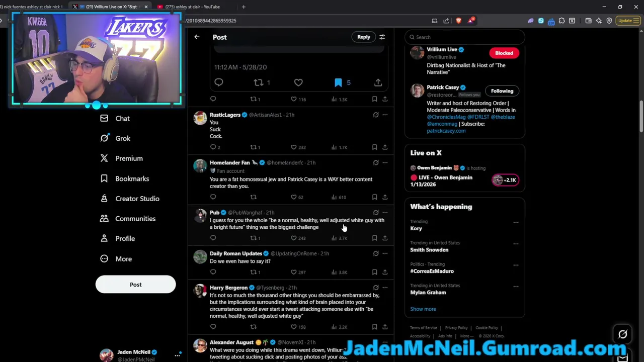Screen dimensions: 644x362
Task: Open a new browser tab
Action: click(x=244, y=7)
